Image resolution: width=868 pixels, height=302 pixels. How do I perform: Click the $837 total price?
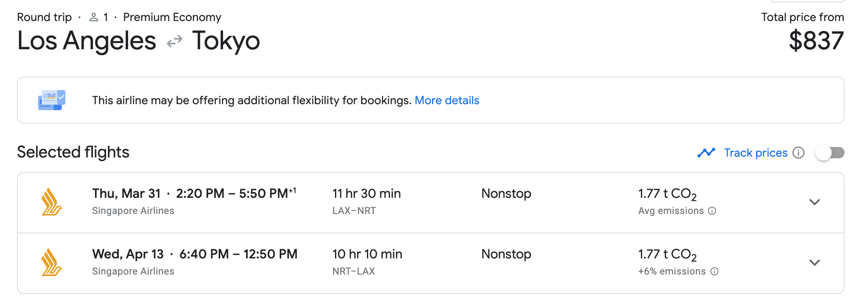(x=816, y=41)
